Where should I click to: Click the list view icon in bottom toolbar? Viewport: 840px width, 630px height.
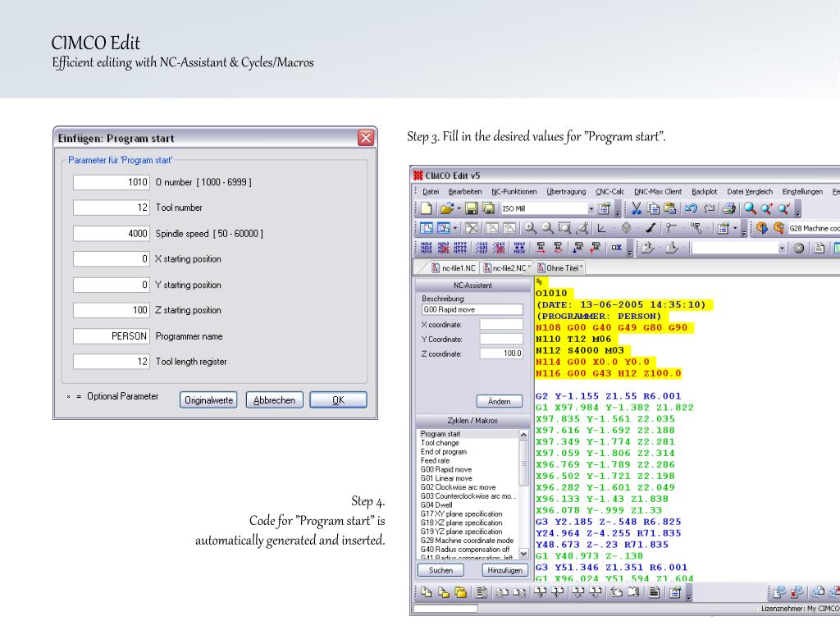pyautogui.click(x=654, y=592)
